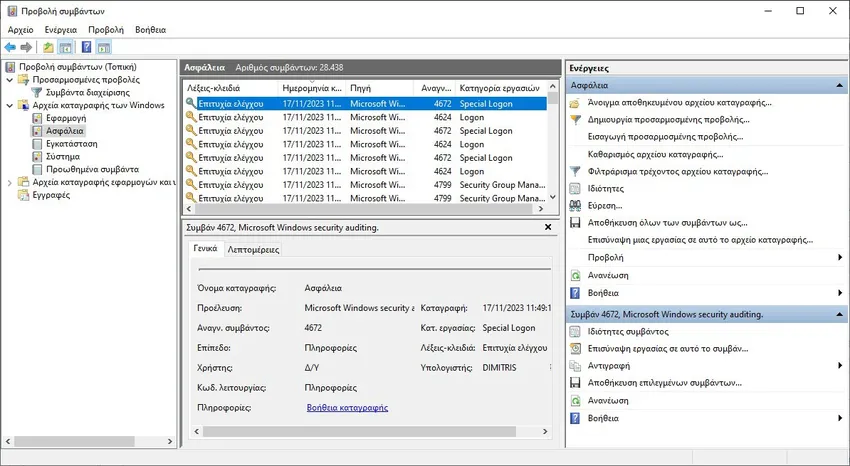
Task: Open the Αρχείο menu
Action: click(x=21, y=30)
